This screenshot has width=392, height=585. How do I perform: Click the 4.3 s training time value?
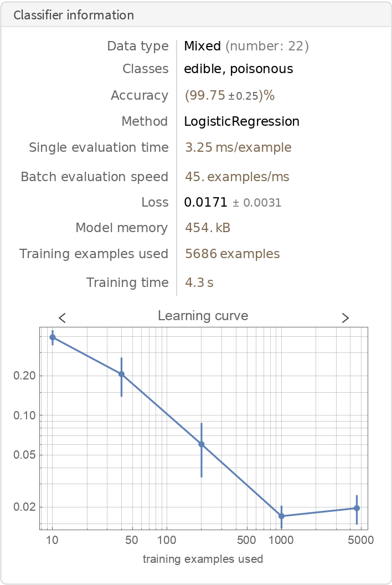199,283
